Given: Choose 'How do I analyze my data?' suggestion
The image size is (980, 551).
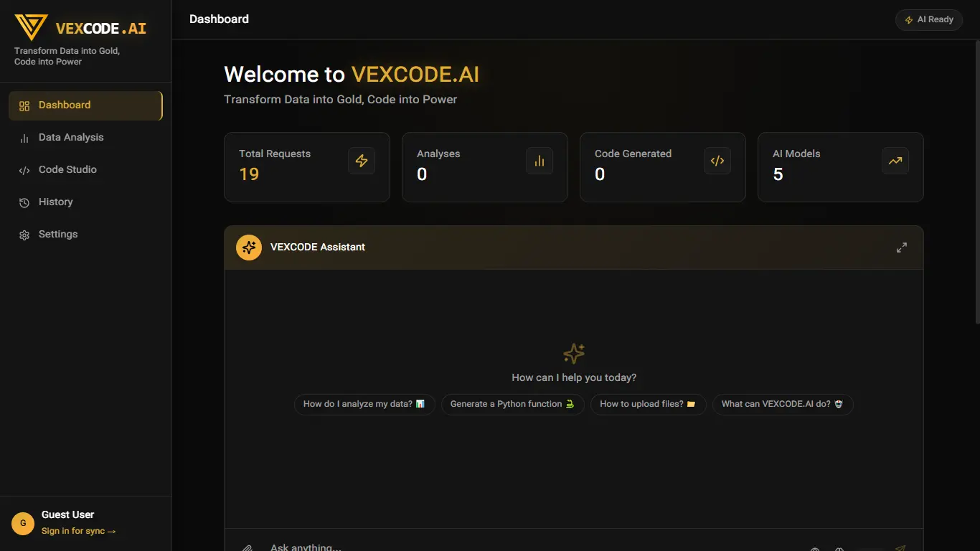Looking at the screenshot, I should [x=364, y=404].
